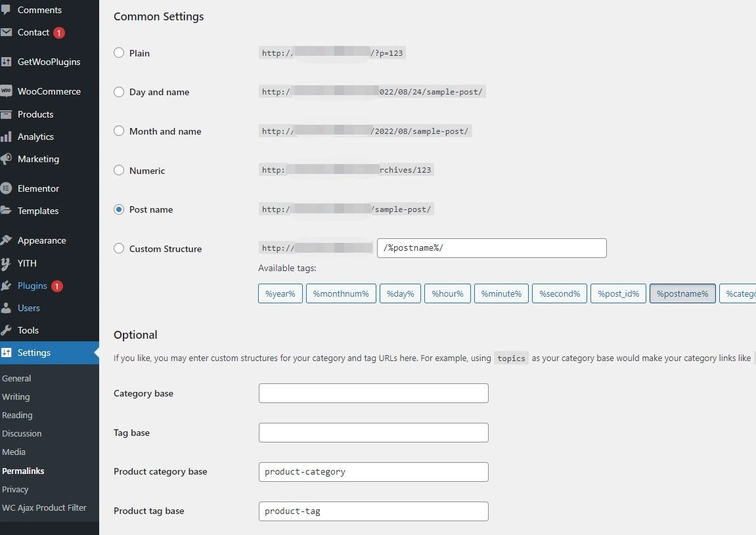Image resolution: width=756 pixels, height=535 pixels.
Task: Open the Users menu item
Action: (x=28, y=308)
